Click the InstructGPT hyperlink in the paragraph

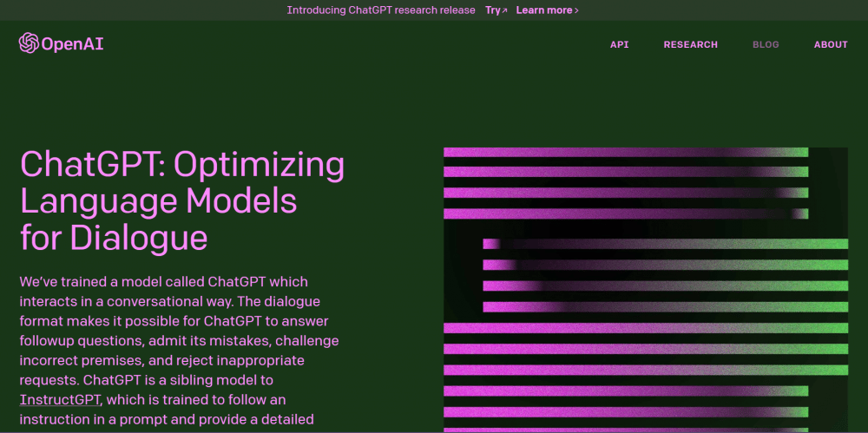coord(61,400)
